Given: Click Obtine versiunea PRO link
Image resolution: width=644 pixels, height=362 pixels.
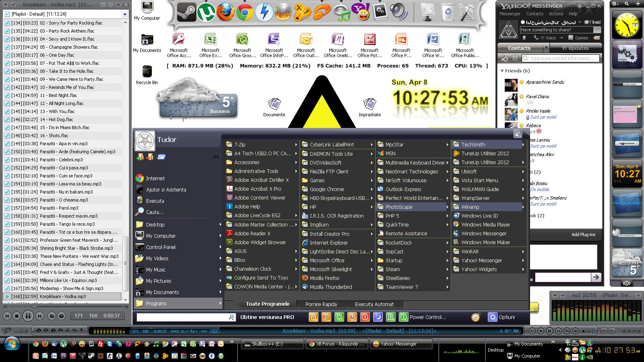Looking at the screenshot, I should [267, 317].
